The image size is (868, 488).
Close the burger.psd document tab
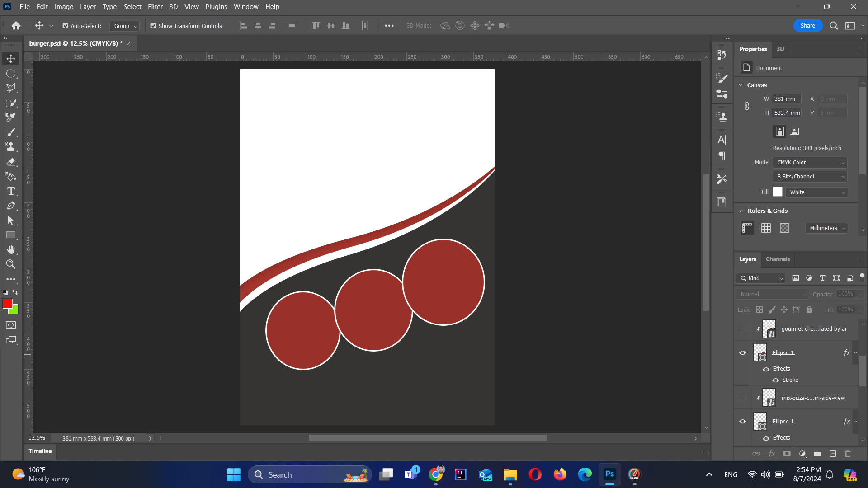(129, 43)
